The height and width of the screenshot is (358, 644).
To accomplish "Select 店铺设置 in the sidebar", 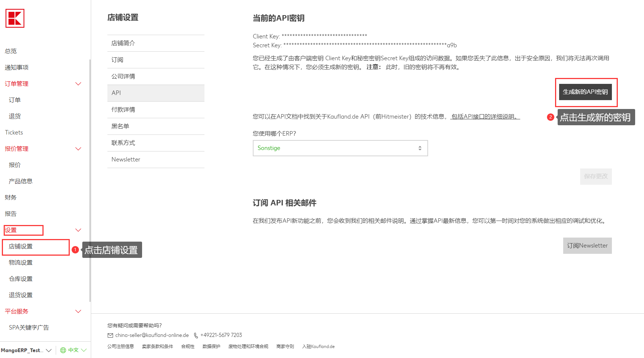I will 21,246.
